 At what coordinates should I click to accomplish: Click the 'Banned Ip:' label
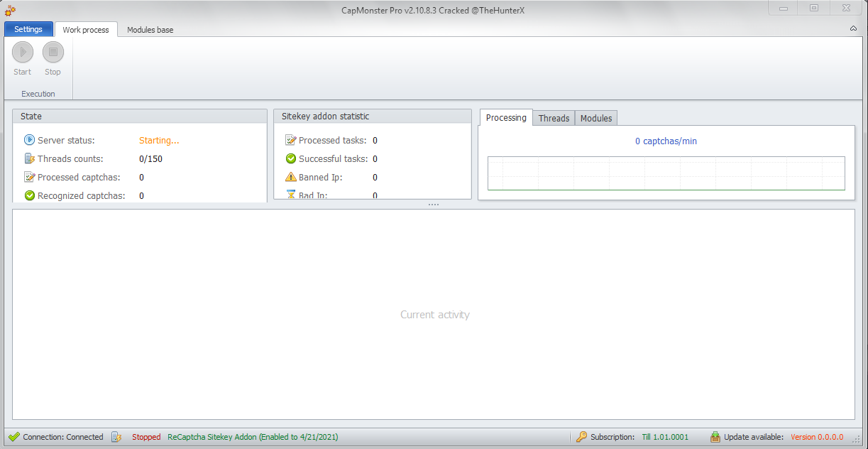[x=321, y=178]
